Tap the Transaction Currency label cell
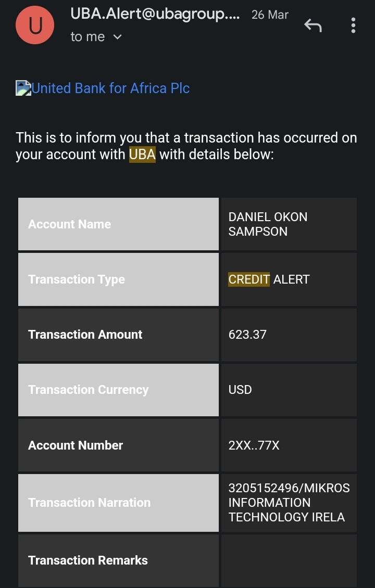The width and height of the screenshot is (375, 588). point(118,390)
